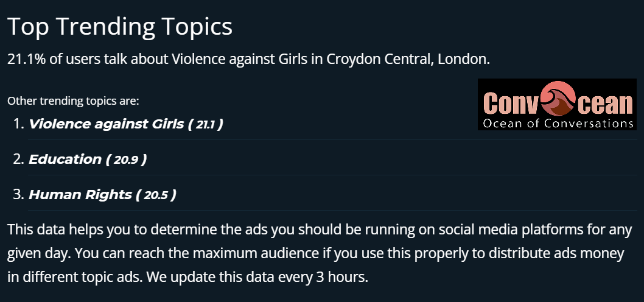
Task: Click the Convocean logo image
Action: 557,104
